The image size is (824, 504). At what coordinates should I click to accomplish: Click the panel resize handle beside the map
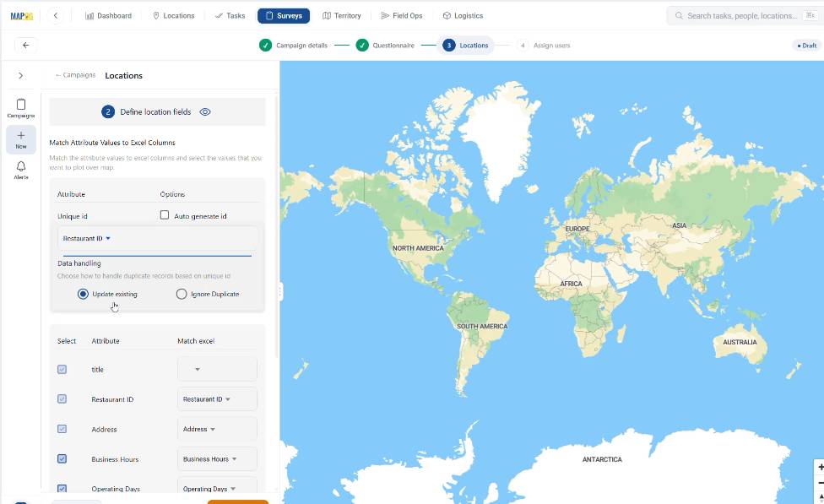(280, 292)
